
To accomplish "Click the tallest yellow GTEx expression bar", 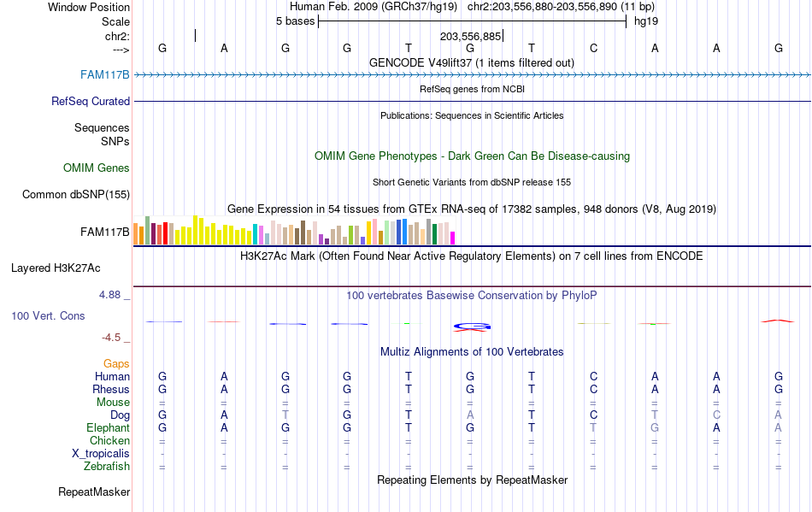I will pos(195,230).
